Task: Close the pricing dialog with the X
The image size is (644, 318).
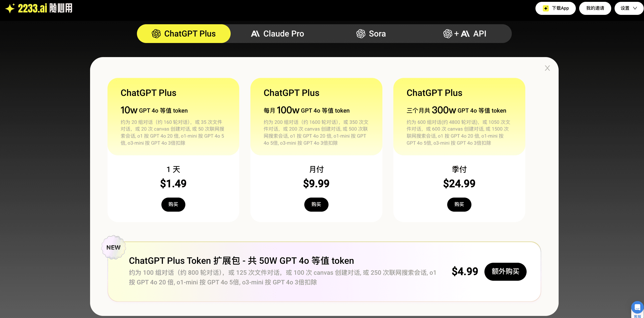Action: [547, 68]
